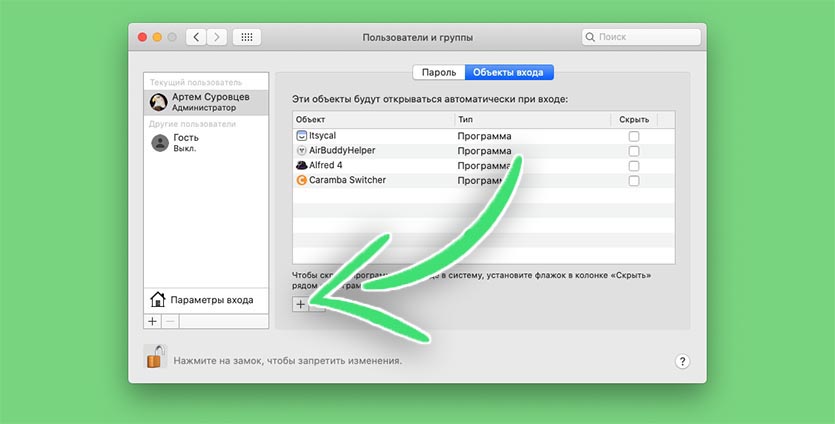This screenshot has width=835, height=424.
Task: Minimize window with yellow button
Action: pos(157,37)
